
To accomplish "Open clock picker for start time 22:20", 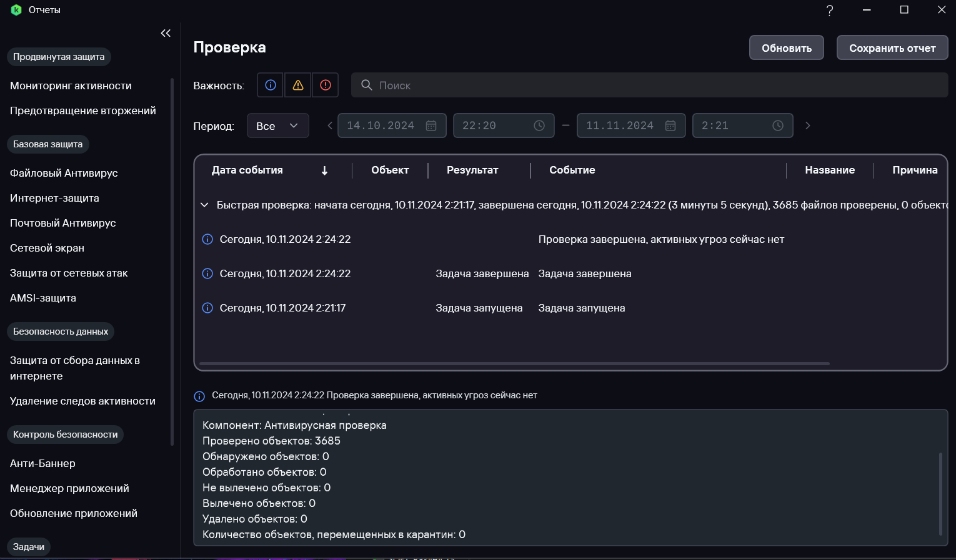I will tap(539, 125).
